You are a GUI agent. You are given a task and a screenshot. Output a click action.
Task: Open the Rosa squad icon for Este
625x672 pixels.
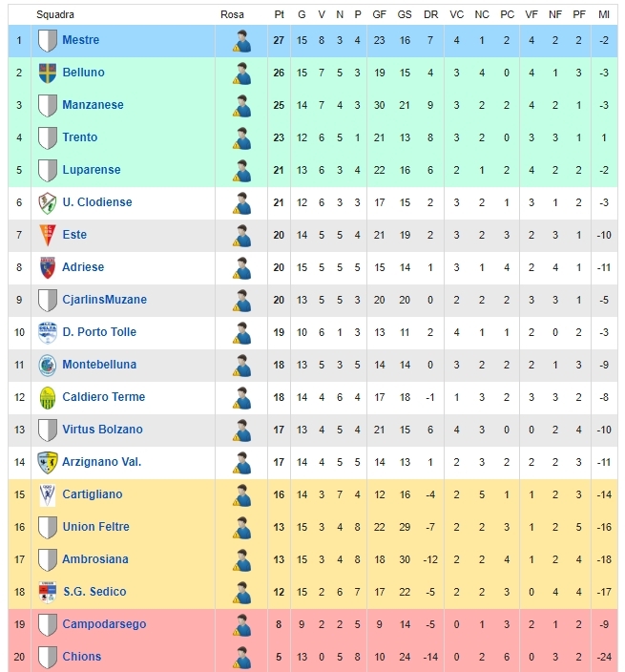click(241, 235)
